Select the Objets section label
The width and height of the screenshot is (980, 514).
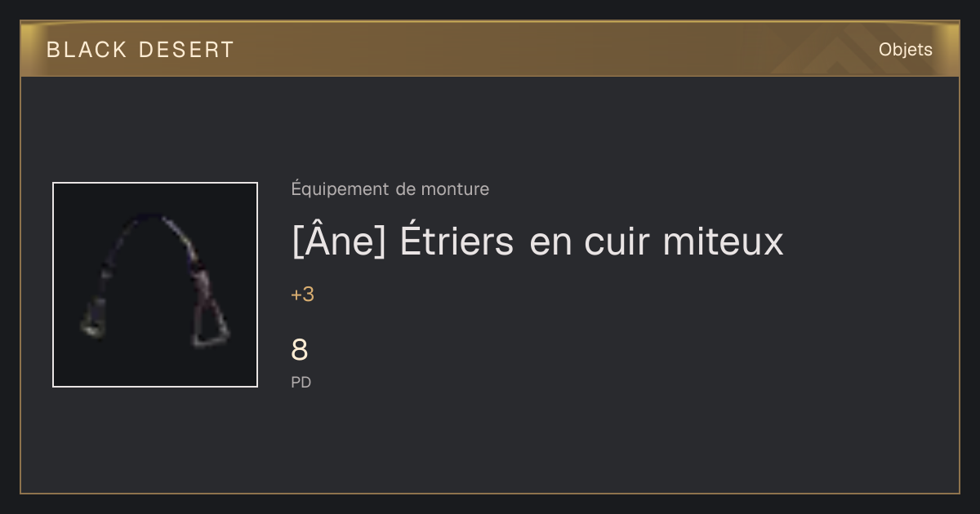click(x=906, y=50)
